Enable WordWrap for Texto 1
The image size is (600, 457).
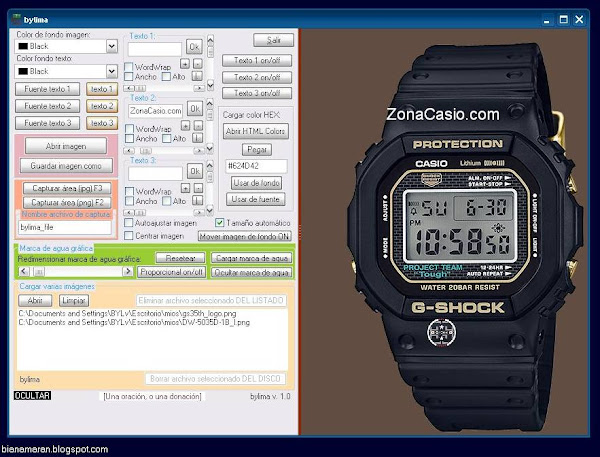[x=129, y=67]
